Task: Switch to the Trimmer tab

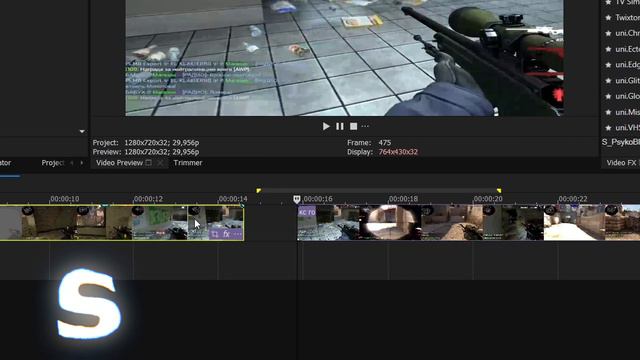Action: click(x=188, y=162)
